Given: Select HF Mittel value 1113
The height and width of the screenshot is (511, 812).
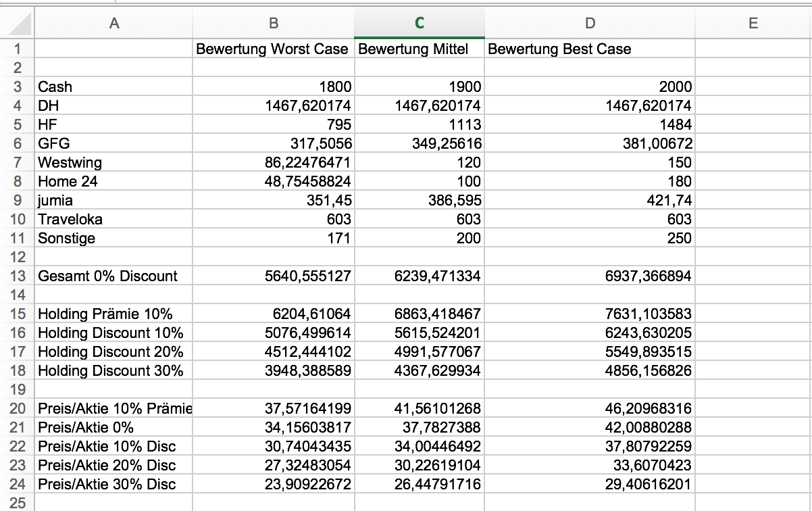Looking at the screenshot, I should click(420, 124).
